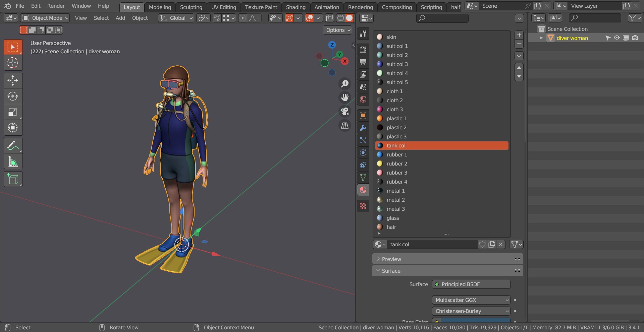Open Christensen-Burley subsurface method dropdown

point(471,311)
